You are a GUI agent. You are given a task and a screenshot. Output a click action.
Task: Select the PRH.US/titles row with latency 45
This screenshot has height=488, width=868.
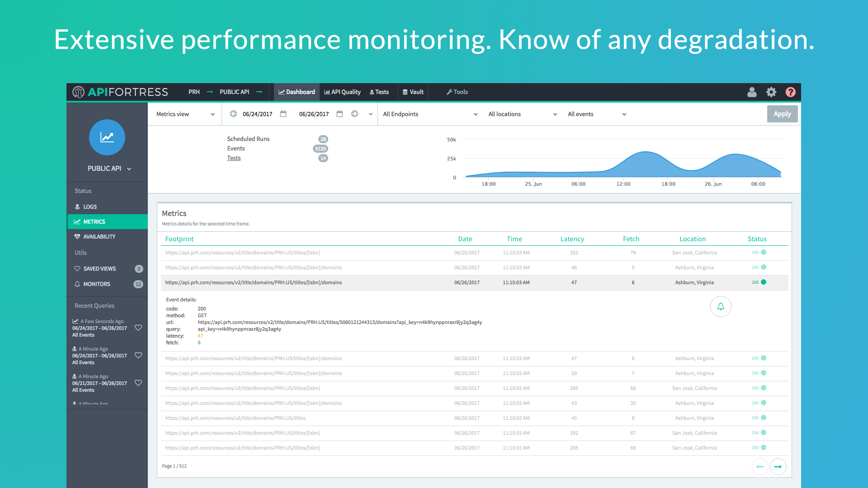[474, 418]
